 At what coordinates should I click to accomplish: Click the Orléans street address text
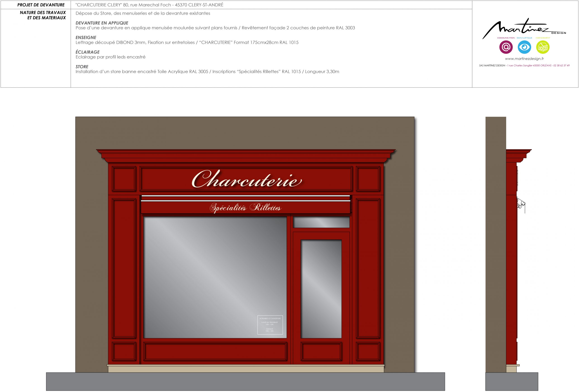[x=529, y=66]
